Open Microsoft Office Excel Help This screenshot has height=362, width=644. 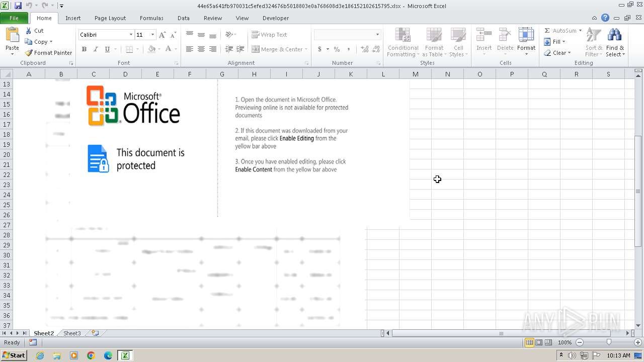pyautogui.click(x=605, y=18)
